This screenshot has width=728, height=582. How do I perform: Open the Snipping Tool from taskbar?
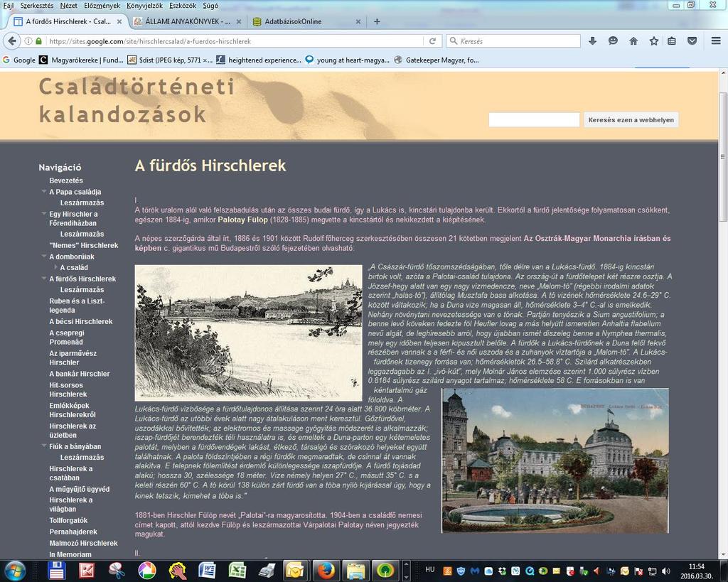(x=117, y=571)
